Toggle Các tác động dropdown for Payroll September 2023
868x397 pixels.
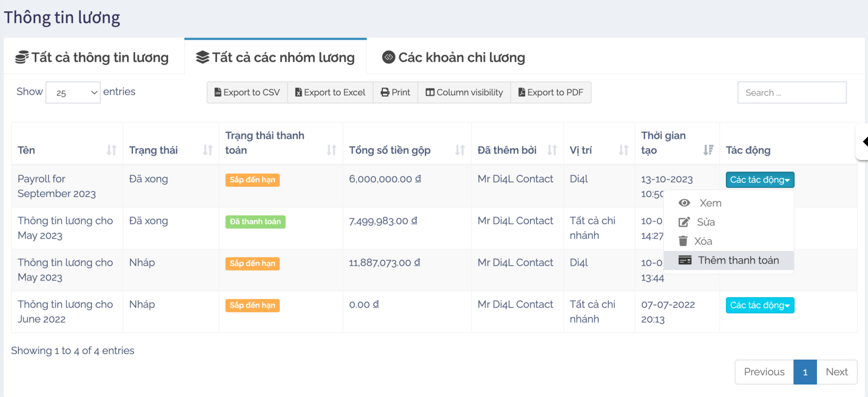coord(759,180)
